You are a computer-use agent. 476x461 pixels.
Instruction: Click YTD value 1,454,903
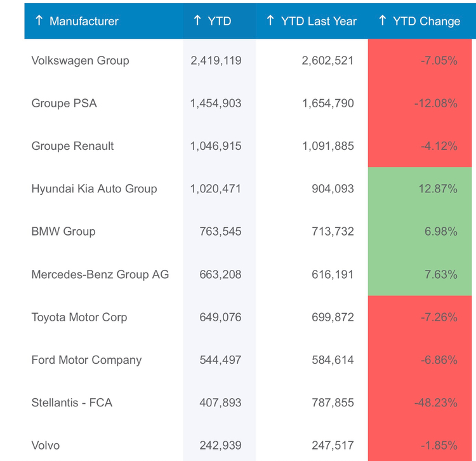pyautogui.click(x=216, y=104)
